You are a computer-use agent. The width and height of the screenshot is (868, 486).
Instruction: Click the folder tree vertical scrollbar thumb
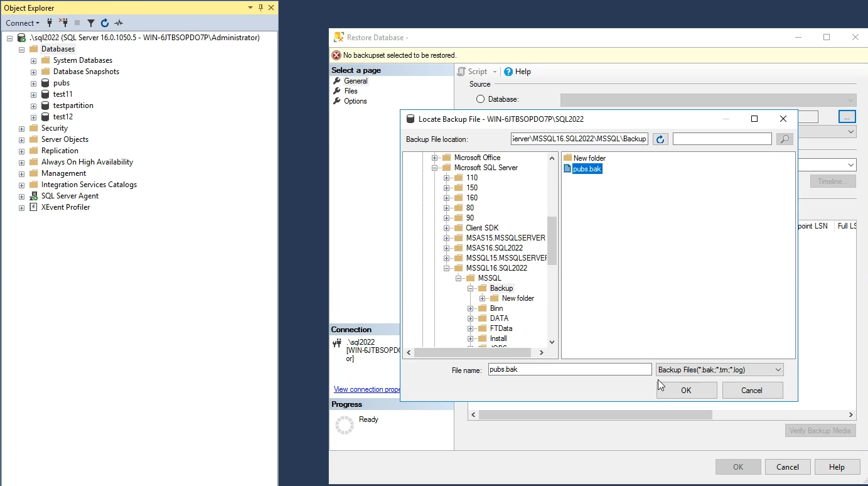(x=552, y=240)
